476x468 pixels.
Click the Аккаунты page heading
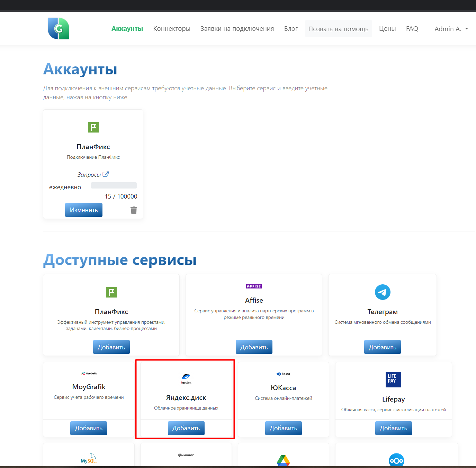[80, 69]
